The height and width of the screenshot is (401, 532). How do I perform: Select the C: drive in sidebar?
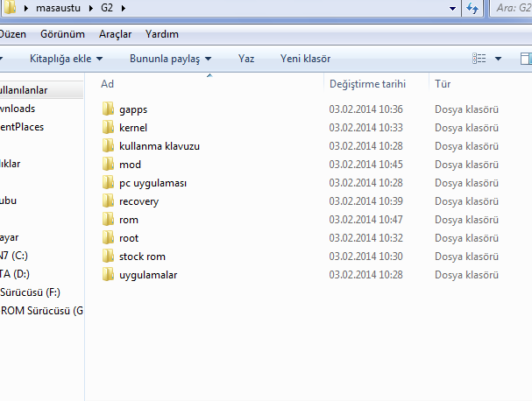click(13, 256)
